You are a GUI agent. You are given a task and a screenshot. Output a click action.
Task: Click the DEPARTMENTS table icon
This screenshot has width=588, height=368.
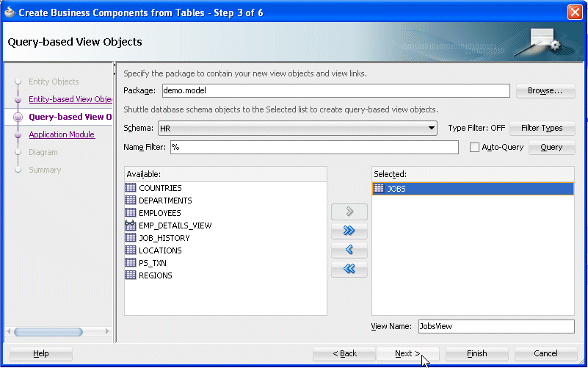pos(130,200)
